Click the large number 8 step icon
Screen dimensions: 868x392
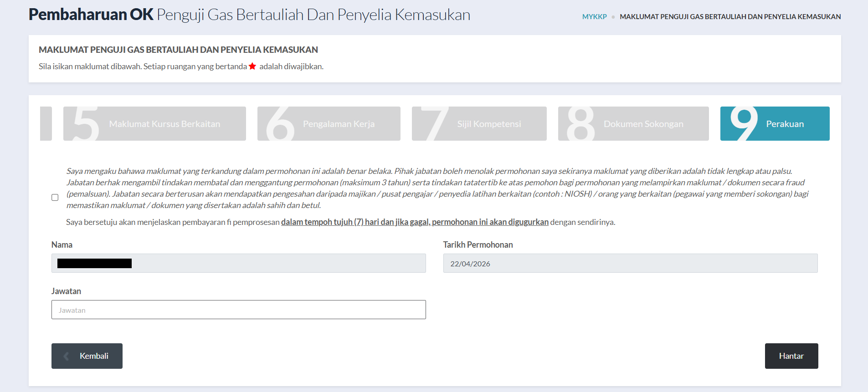pyautogui.click(x=580, y=124)
